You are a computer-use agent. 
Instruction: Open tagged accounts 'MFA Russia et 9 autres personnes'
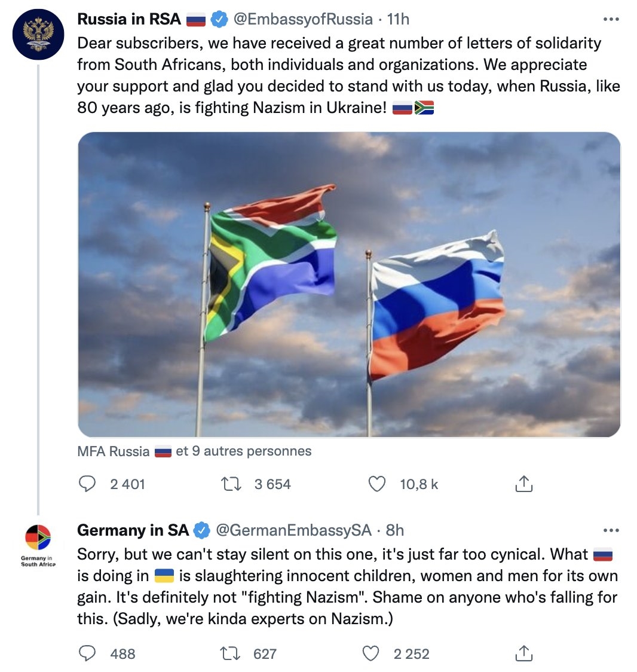pos(194,451)
